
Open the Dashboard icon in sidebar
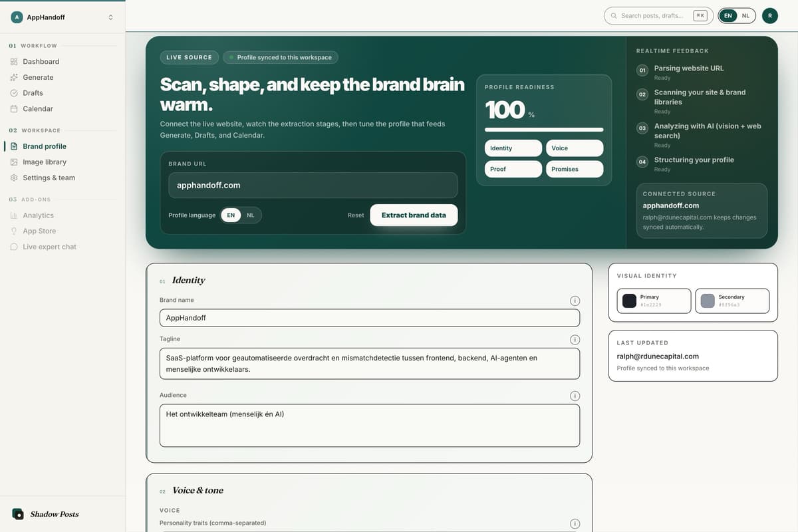[x=14, y=61]
